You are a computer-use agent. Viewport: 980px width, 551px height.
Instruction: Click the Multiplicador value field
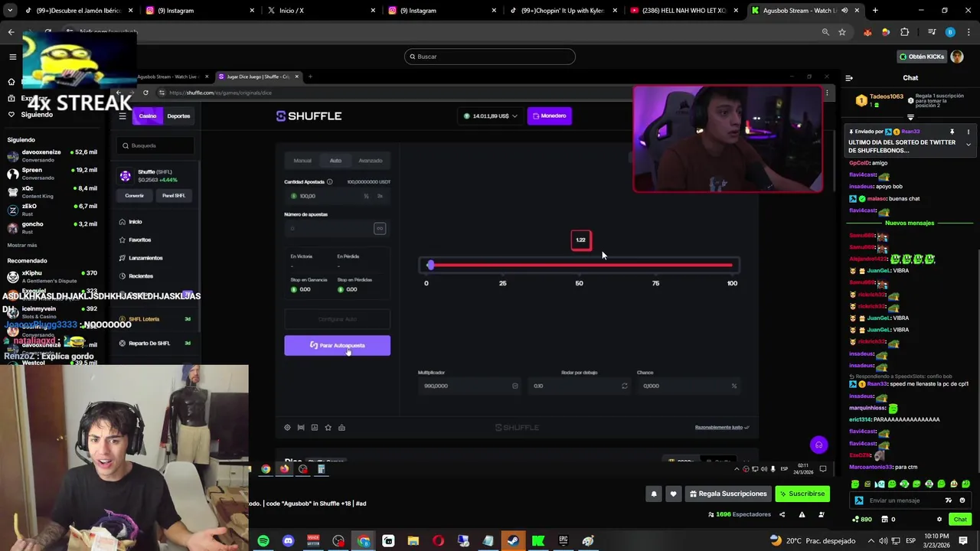click(x=470, y=386)
